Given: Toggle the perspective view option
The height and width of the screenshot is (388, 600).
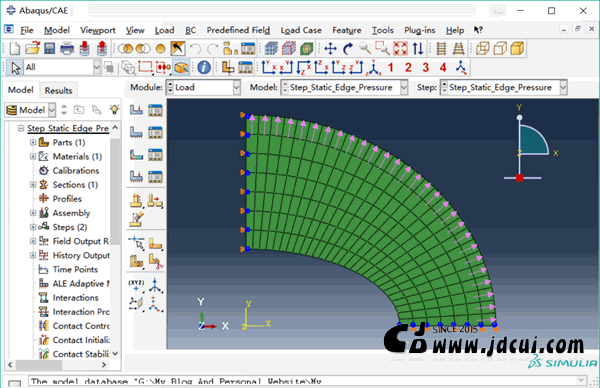Looking at the screenshot, I should [458, 49].
